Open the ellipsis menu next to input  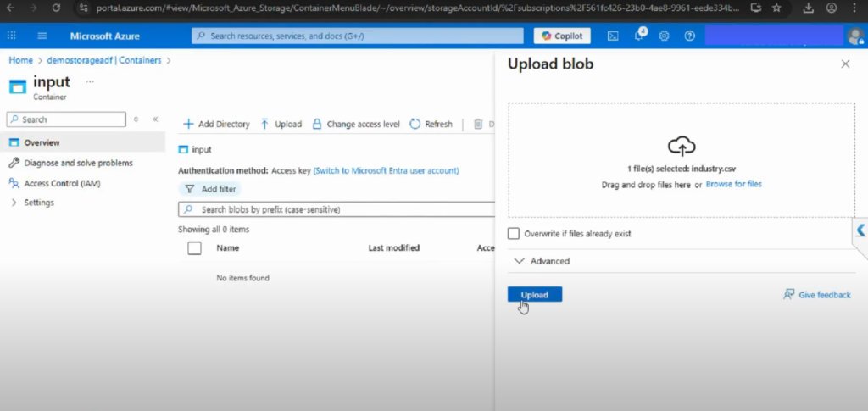[90, 81]
